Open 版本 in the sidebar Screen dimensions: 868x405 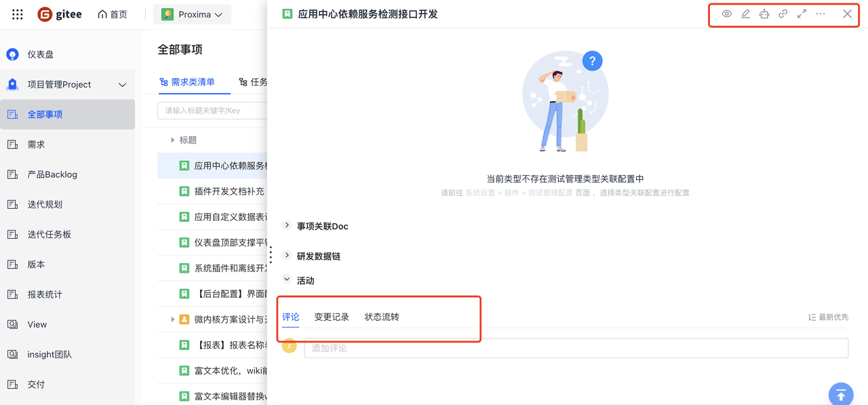click(67, 265)
